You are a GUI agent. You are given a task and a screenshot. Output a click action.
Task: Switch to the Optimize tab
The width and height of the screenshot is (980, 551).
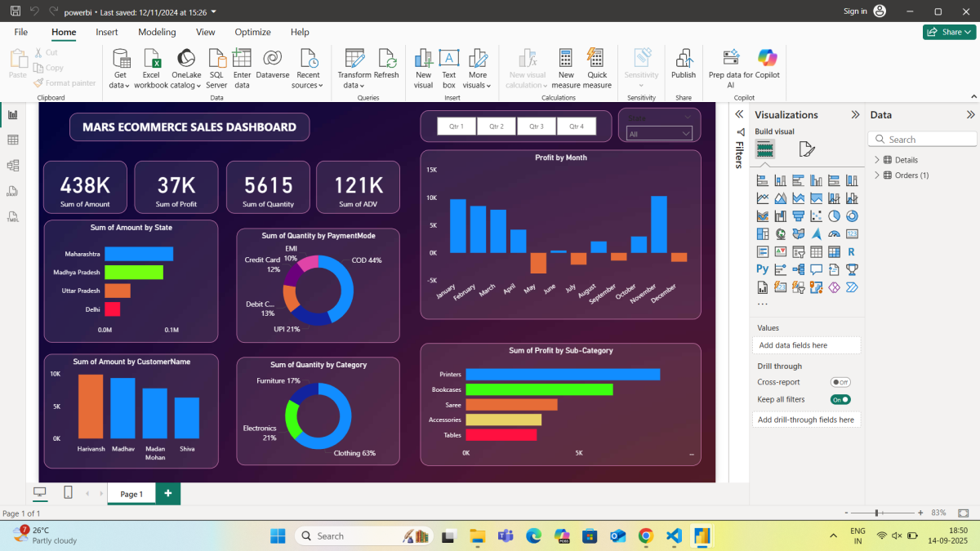click(252, 32)
